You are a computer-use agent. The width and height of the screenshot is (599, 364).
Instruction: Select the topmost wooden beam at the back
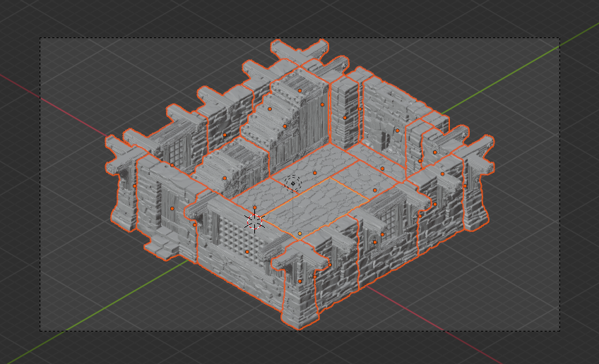300,52
